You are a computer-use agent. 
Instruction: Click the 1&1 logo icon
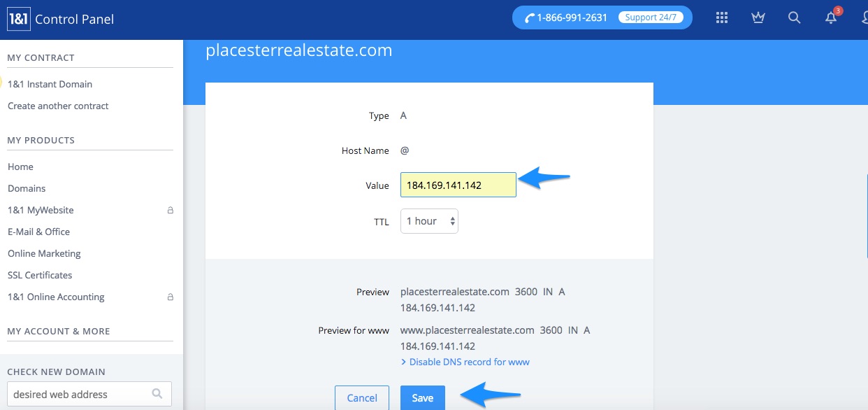18,19
